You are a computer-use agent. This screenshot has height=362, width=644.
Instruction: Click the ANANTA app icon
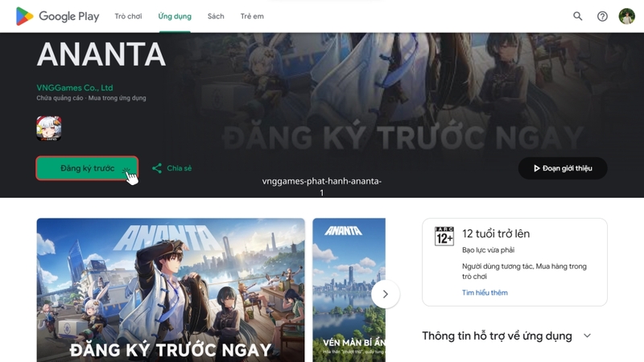49,128
